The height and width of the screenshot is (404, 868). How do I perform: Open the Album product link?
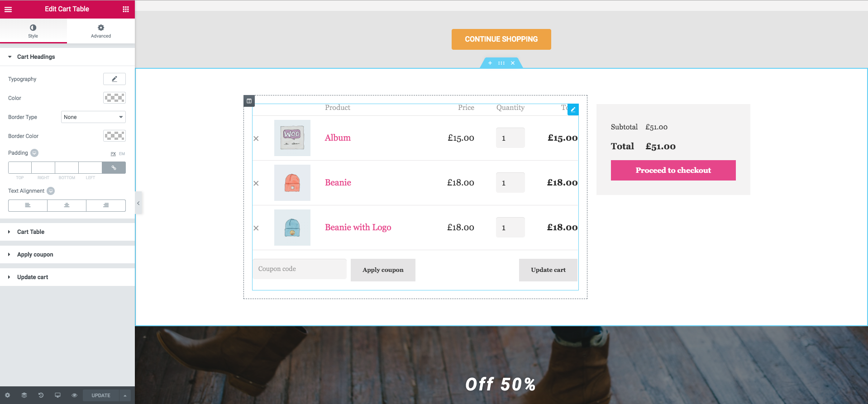[x=338, y=138]
